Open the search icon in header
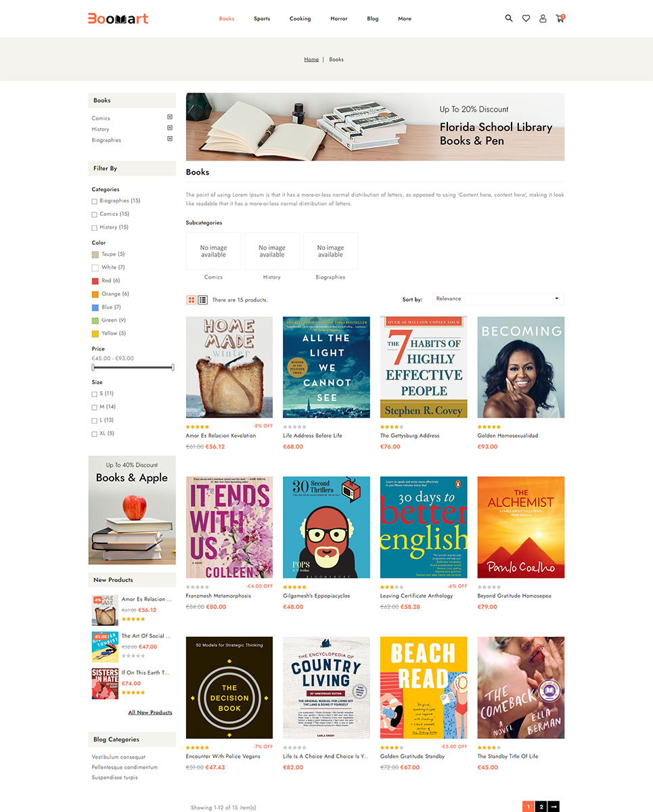 coord(509,18)
